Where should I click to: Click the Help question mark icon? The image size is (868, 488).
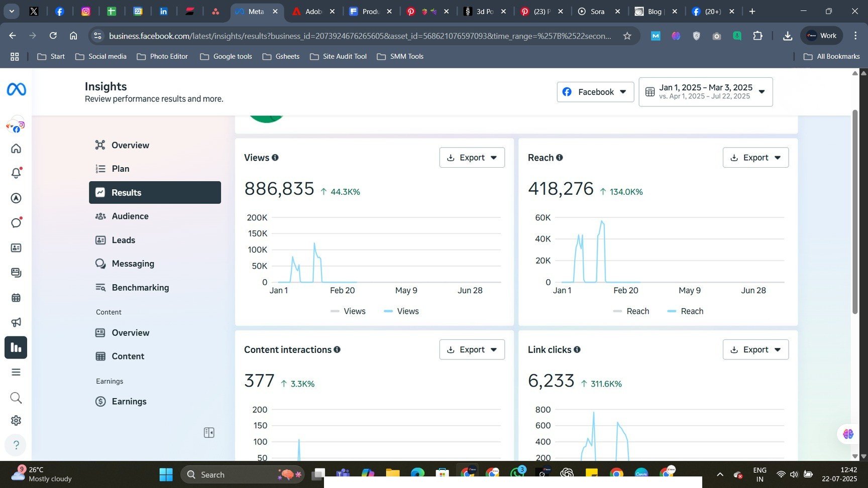click(x=16, y=445)
